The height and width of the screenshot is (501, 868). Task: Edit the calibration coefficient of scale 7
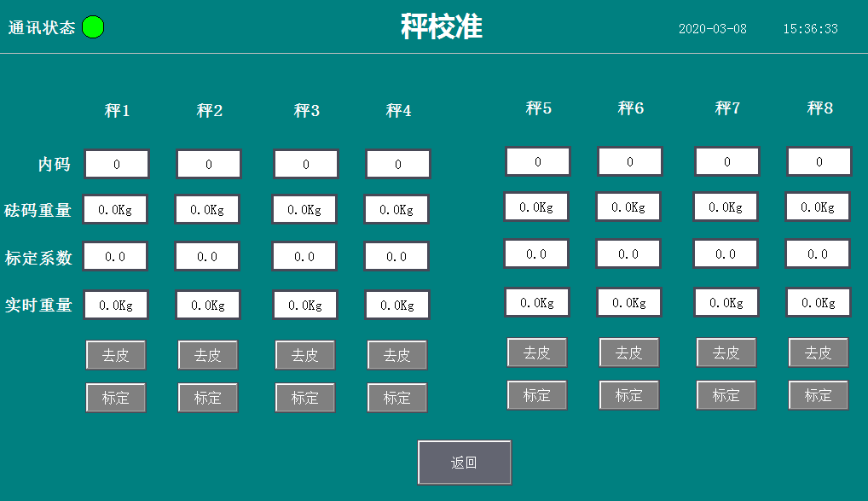(x=726, y=253)
